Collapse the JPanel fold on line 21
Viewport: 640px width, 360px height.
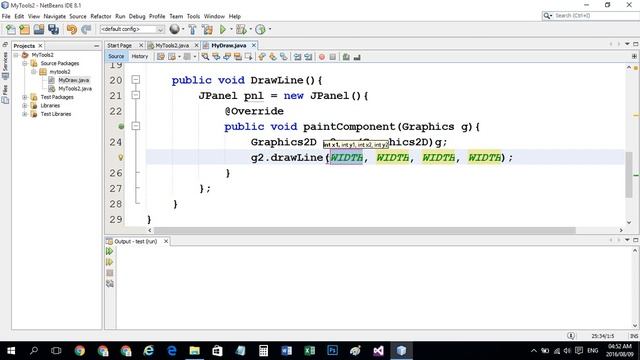click(x=136, y=95)
